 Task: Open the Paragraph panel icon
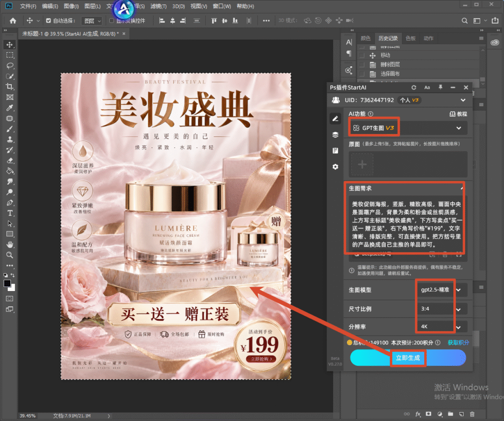[349, 53]
